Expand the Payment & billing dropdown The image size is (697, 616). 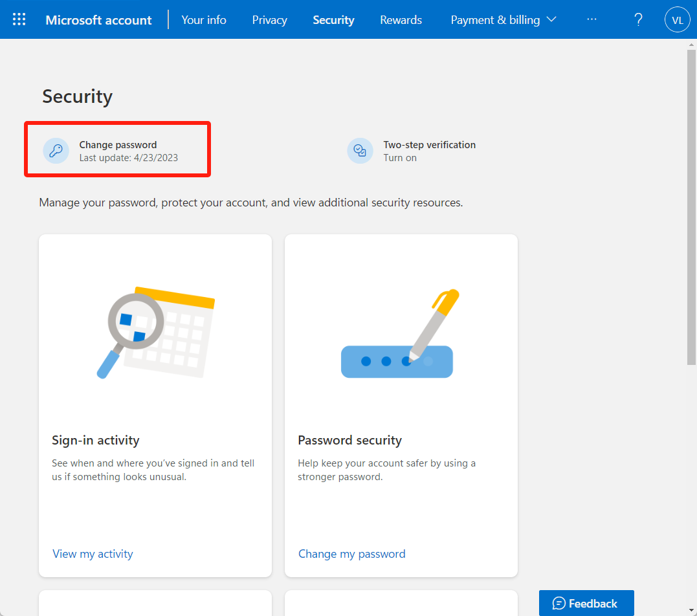pos(503,20)
